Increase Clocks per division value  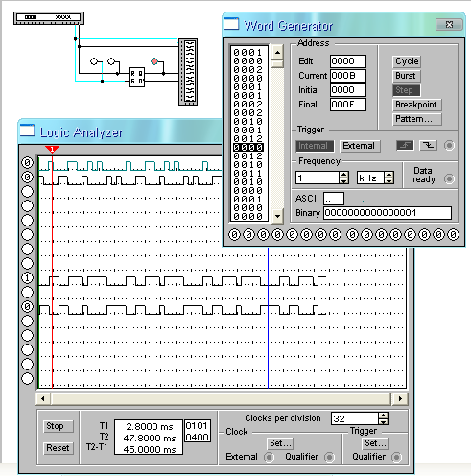point(383,416)
